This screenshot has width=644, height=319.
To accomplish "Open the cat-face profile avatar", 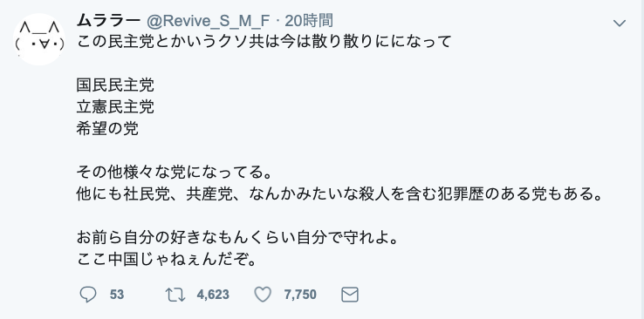I will click(39, 39).
